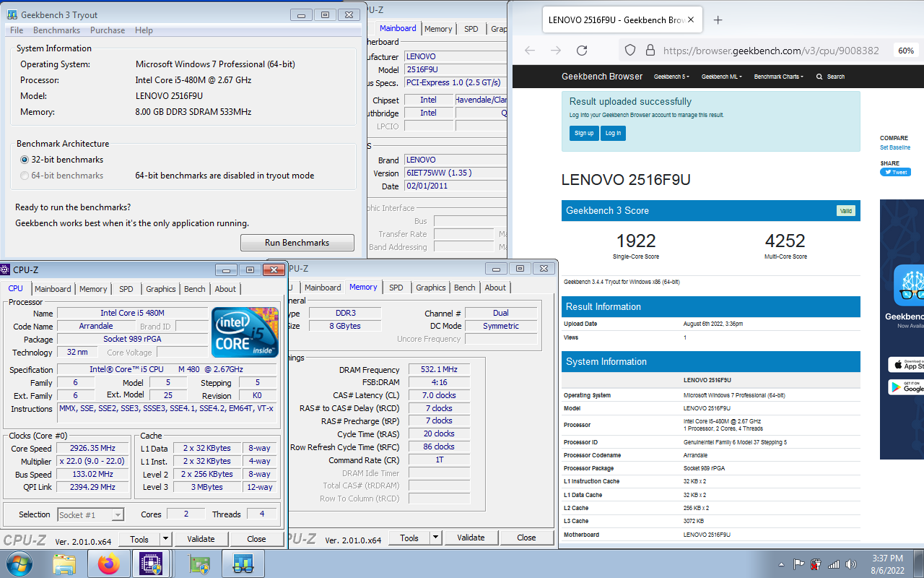Show hidden system tray icons
The width and height of the screenshot is (924, 578).
click(782, 564)
